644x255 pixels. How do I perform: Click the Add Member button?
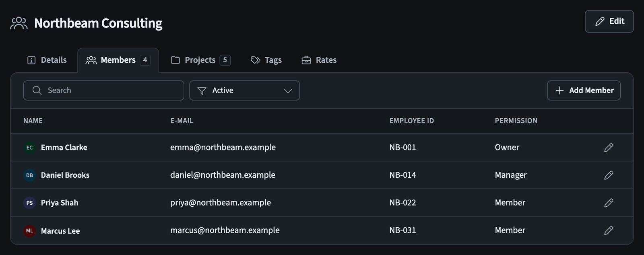pos(584,90)
